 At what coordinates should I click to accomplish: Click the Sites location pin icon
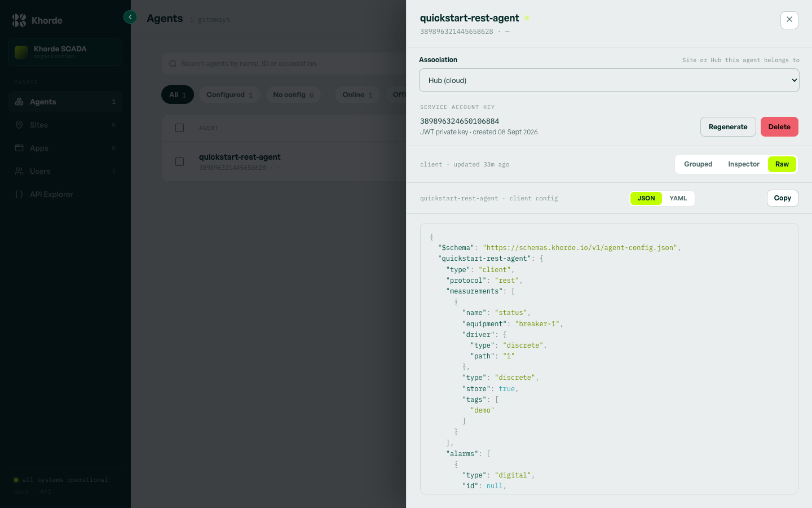(19, 125)
